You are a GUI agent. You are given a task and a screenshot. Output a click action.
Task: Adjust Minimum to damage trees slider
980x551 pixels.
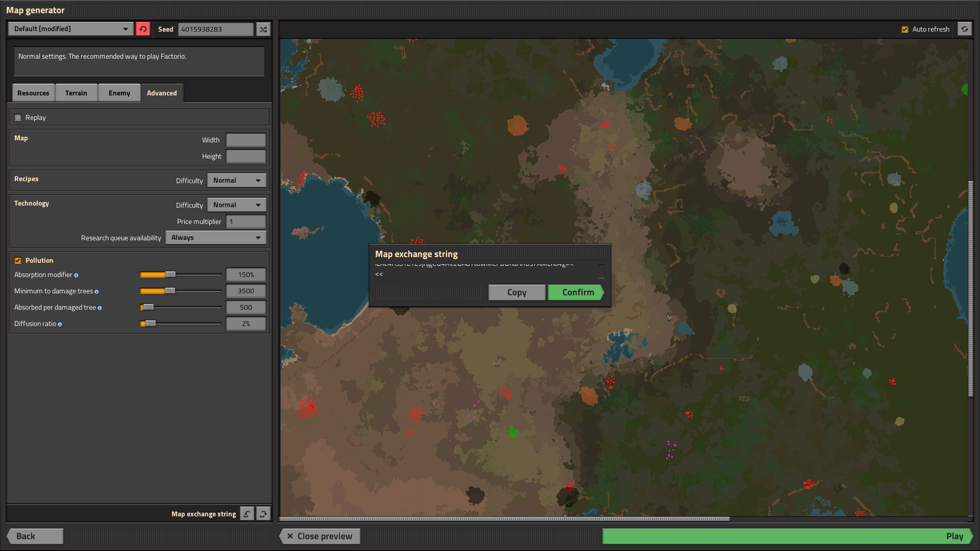[181, 291]
